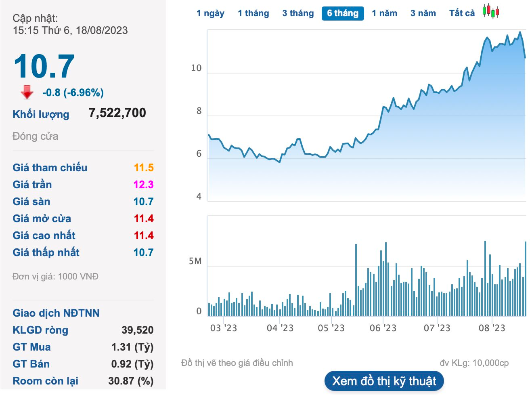Click the 'Giá sàn' label
The height and width of the screenshot is (395, 532).
[x=31, y=202]
